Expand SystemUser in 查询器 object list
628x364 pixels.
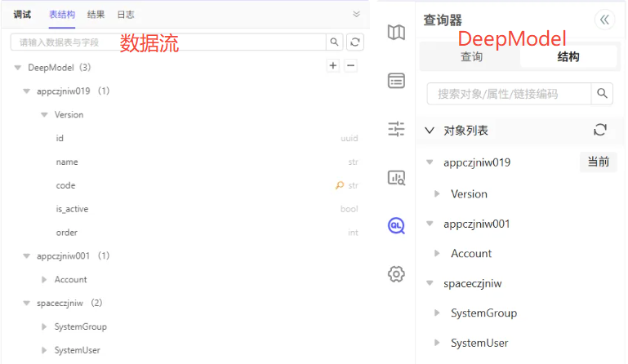437,343
